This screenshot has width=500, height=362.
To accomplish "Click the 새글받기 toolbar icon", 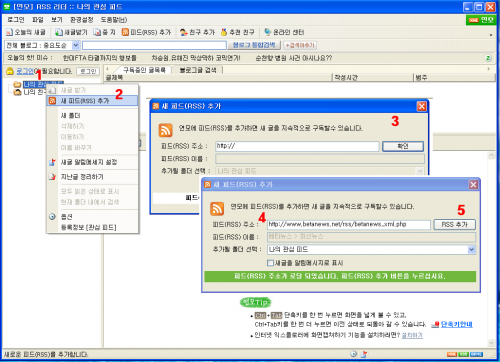I will click(x=59, y=32).
